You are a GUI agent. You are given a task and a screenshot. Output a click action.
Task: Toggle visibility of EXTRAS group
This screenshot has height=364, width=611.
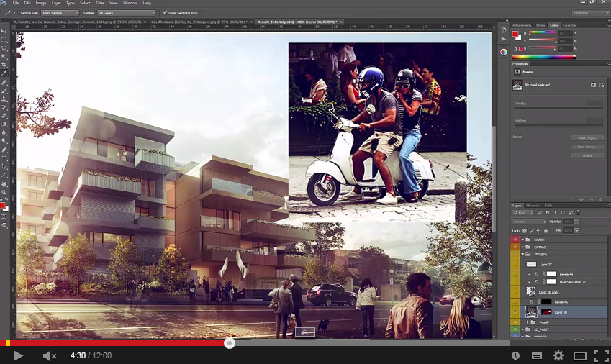tap(515, 247)
